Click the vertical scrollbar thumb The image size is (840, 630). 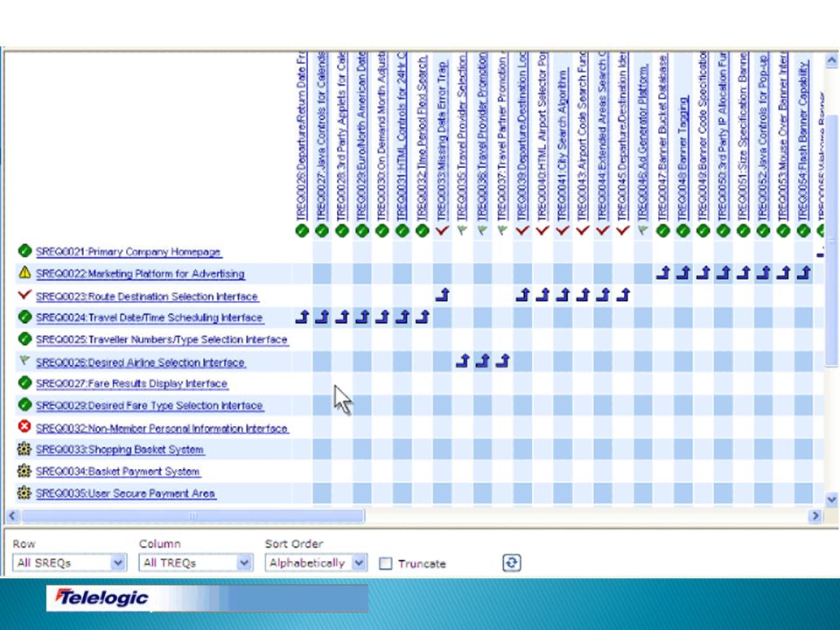tap(831, 241)
